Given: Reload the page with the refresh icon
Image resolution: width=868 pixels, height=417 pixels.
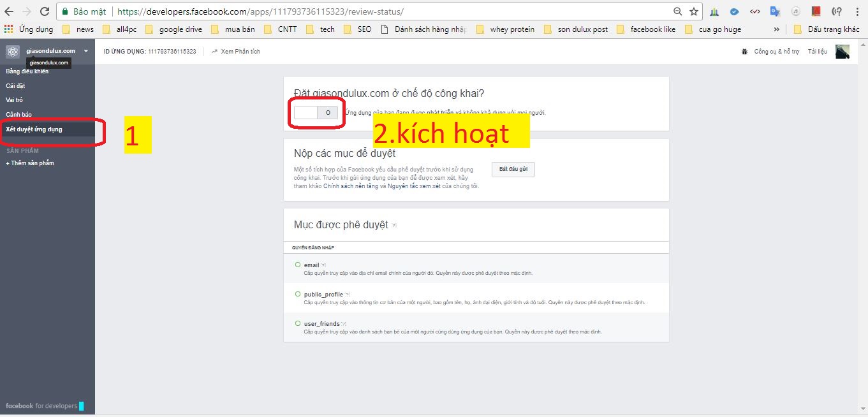Looking at the screenshot, I should pos(45,11).
